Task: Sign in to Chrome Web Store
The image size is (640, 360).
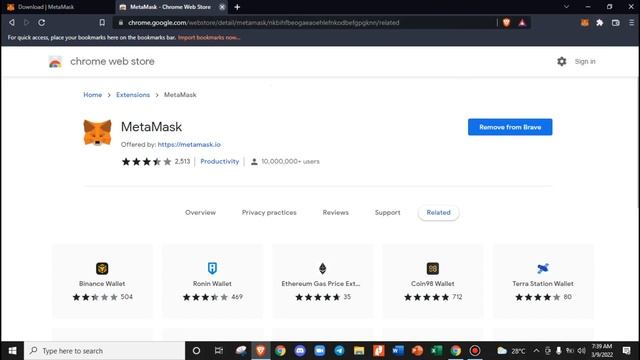Action: [585, 61]
